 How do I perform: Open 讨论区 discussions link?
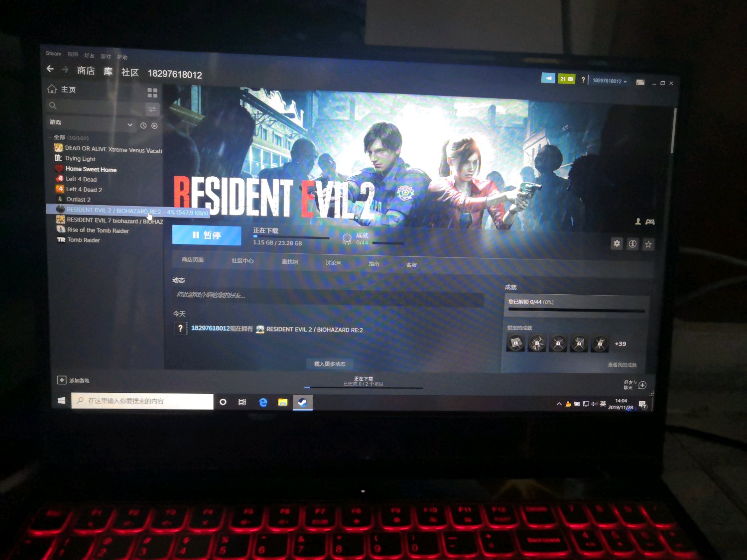click(x=333, y=263)
